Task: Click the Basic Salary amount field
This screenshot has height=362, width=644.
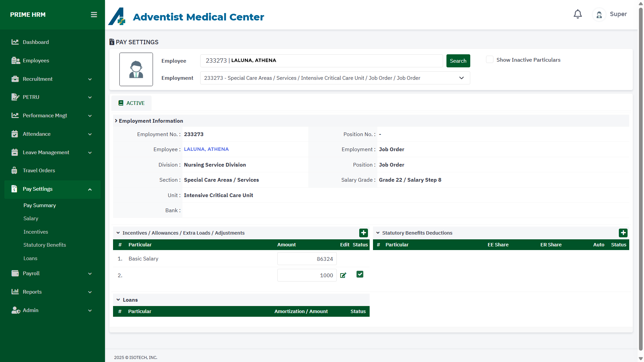Action: (x=307, y=259)
